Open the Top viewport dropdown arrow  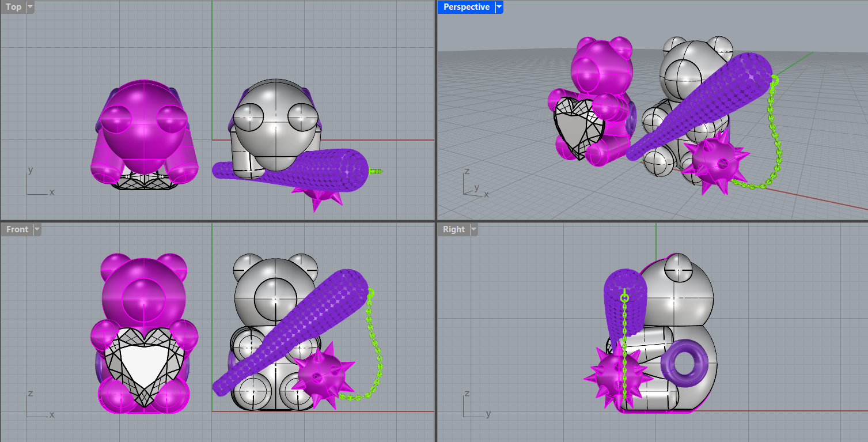point(30,7)
